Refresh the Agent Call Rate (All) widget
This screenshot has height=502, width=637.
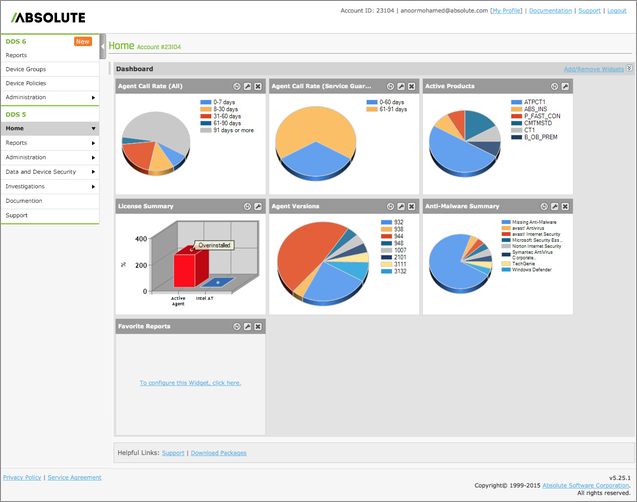(x=235, y=87)
